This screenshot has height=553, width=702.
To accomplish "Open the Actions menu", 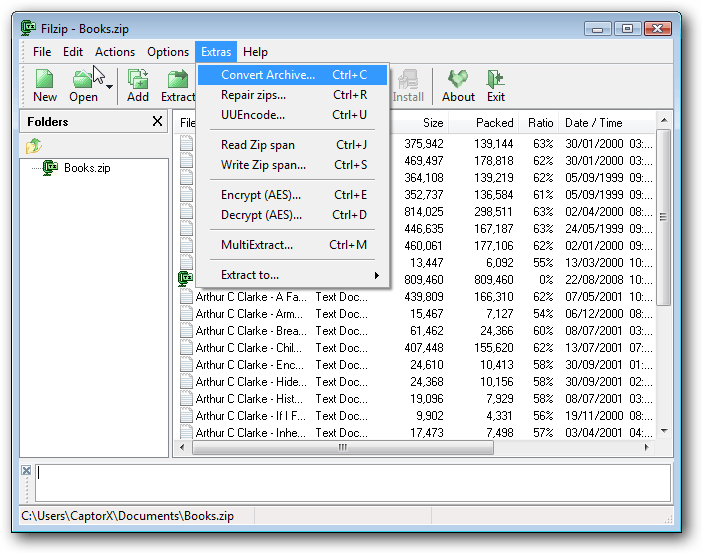I will pyautogui.click(x=115, y=52).
